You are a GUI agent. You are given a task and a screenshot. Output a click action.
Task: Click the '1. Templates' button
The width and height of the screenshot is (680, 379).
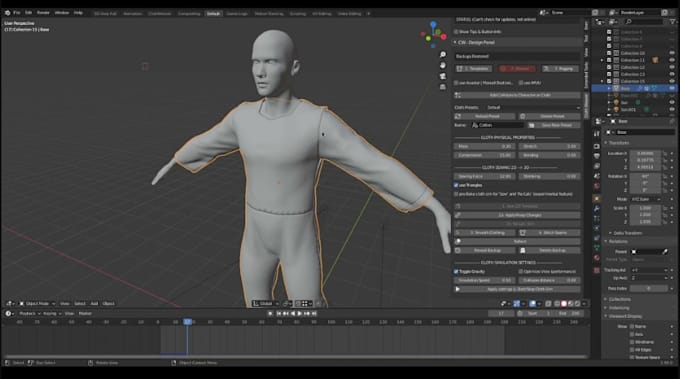click(x=473, y=69)
